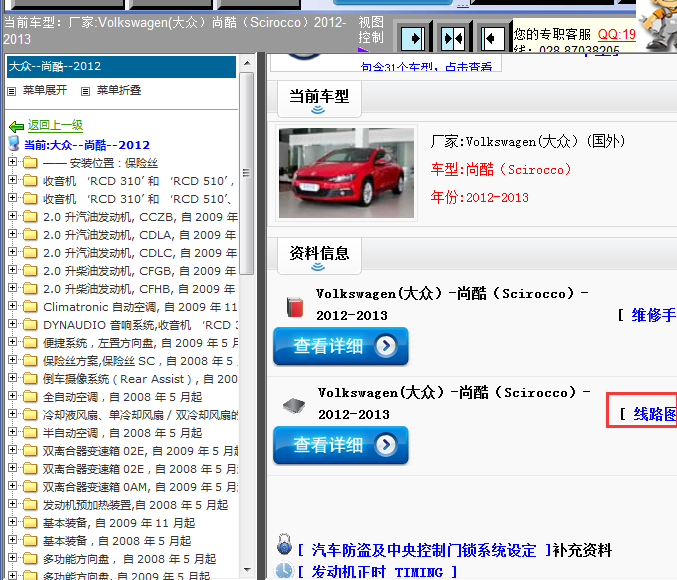This screenshot has width=677, height=580.
Task: Expand 双离合器变速箱 02E 自 2009 年 node
Action: pyautogui.click(x=13, y=450)
